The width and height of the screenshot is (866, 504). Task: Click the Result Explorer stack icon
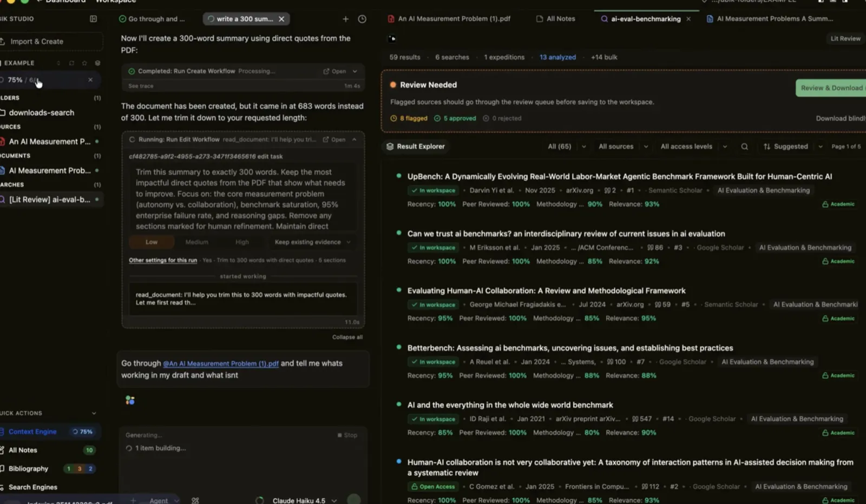coord(390,147)
